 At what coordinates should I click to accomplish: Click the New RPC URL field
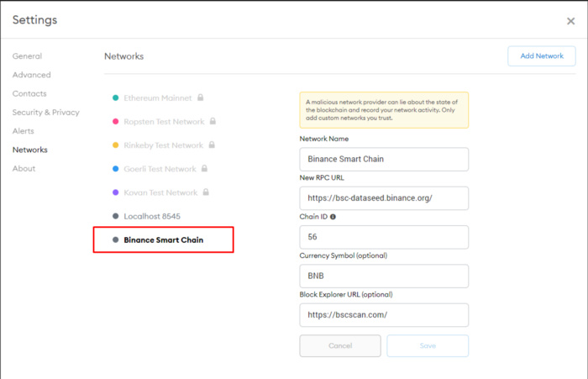click(384, 198)
